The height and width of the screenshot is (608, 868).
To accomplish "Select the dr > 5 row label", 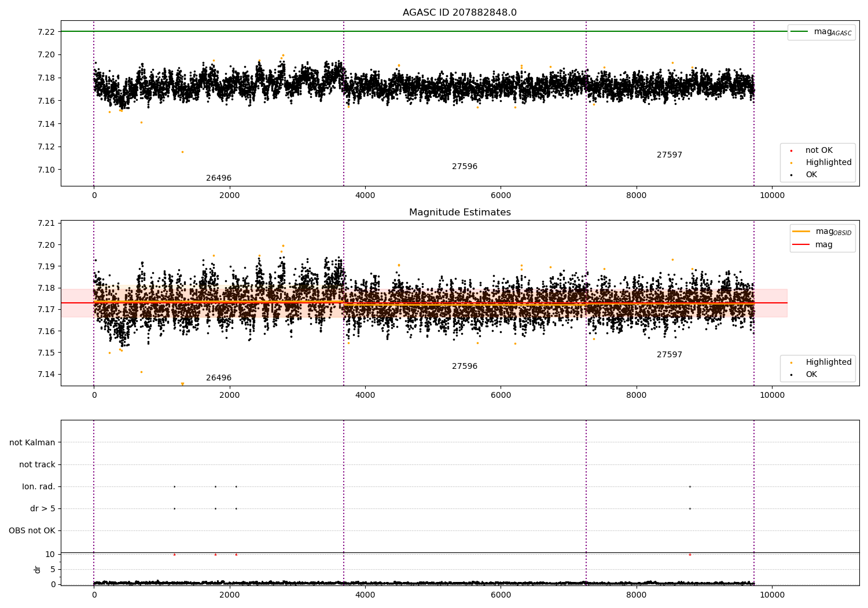I will point(43,509).
